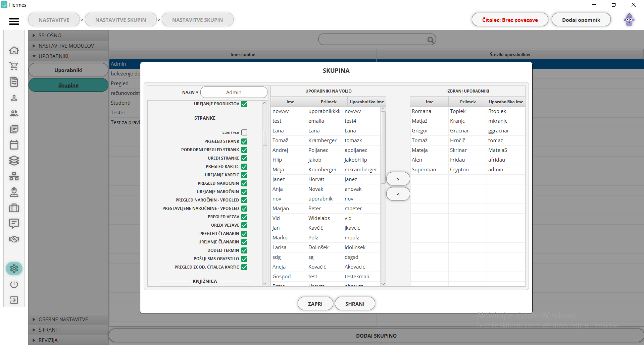Click the ZAPRI button
Image resolution: width=644 pixels, height=345 pixels.
315,304
